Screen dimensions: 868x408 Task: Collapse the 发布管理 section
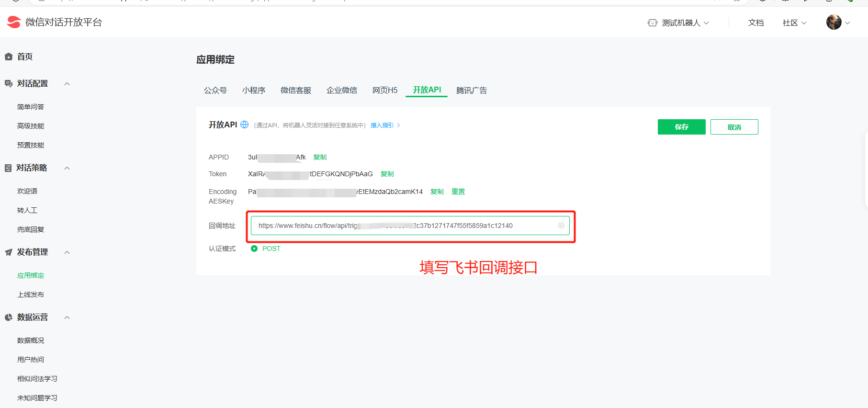click(67, 252)
